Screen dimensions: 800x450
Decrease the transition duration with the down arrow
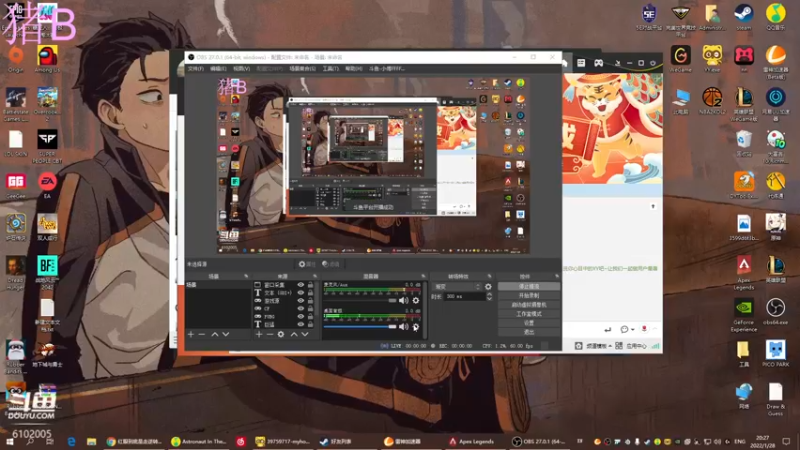pyautogui.click(x=489, y=298)
